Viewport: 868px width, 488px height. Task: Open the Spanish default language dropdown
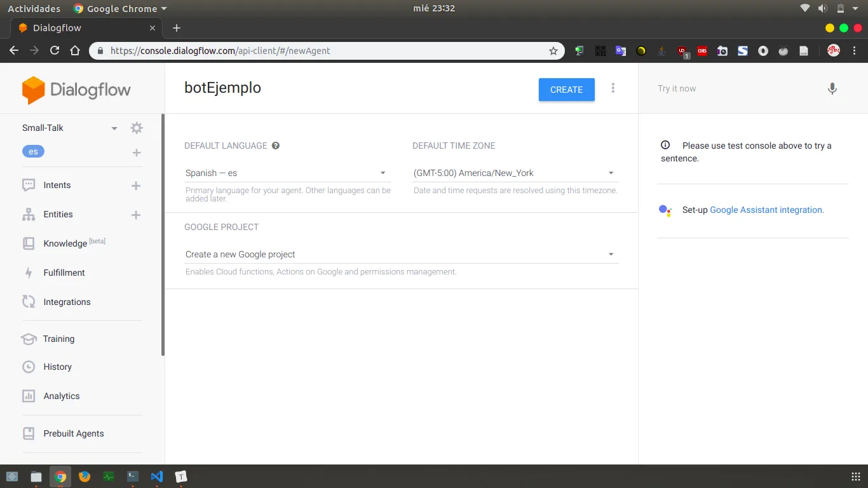tap(286, 173)
